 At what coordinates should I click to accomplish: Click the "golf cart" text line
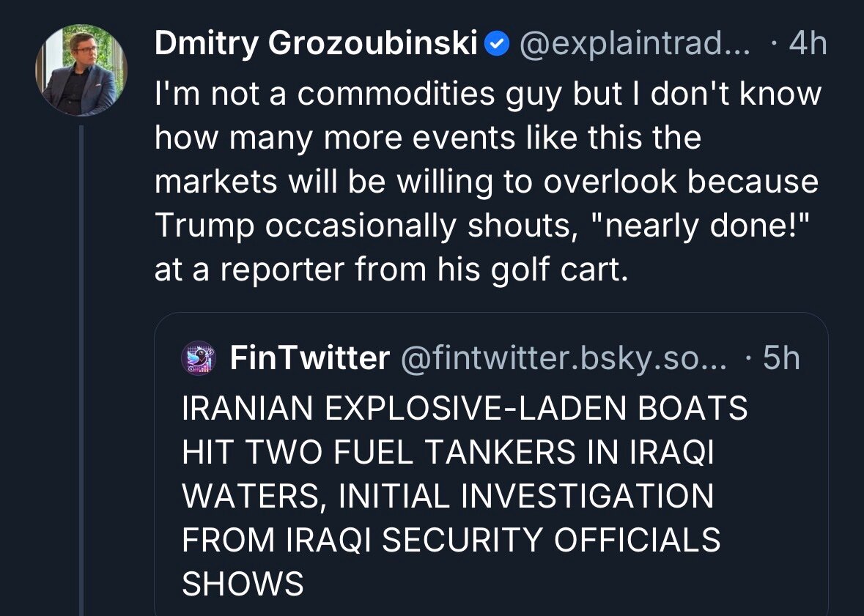(391, 270)
